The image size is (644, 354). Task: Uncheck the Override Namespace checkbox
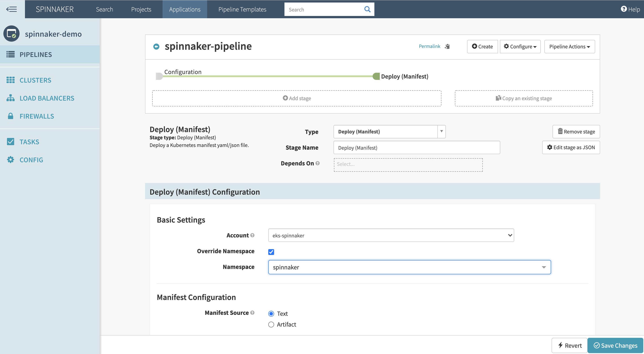pyautogui.click(x=271, y=252)
